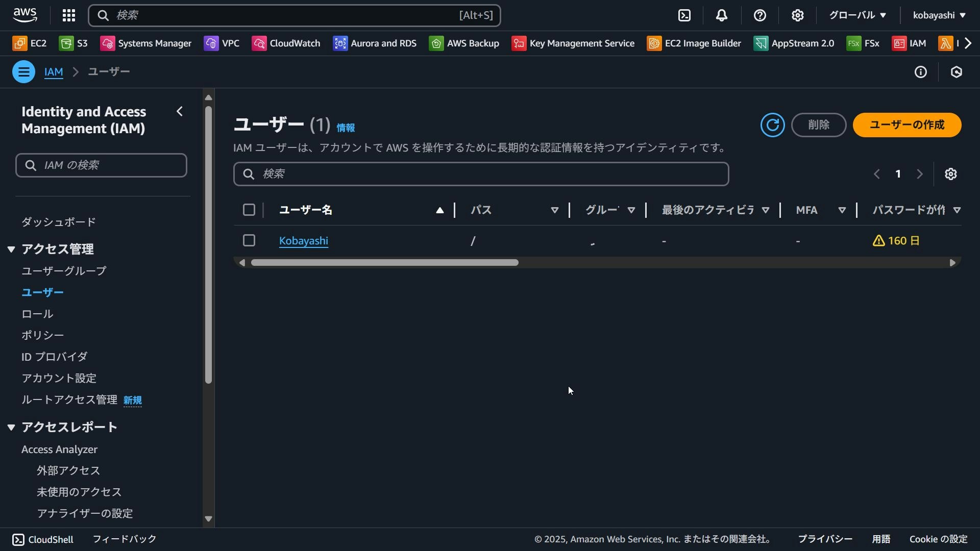Open the Kobayashi user details link
The width and height of the screenshot is (980, 551).
click(304, 241)
